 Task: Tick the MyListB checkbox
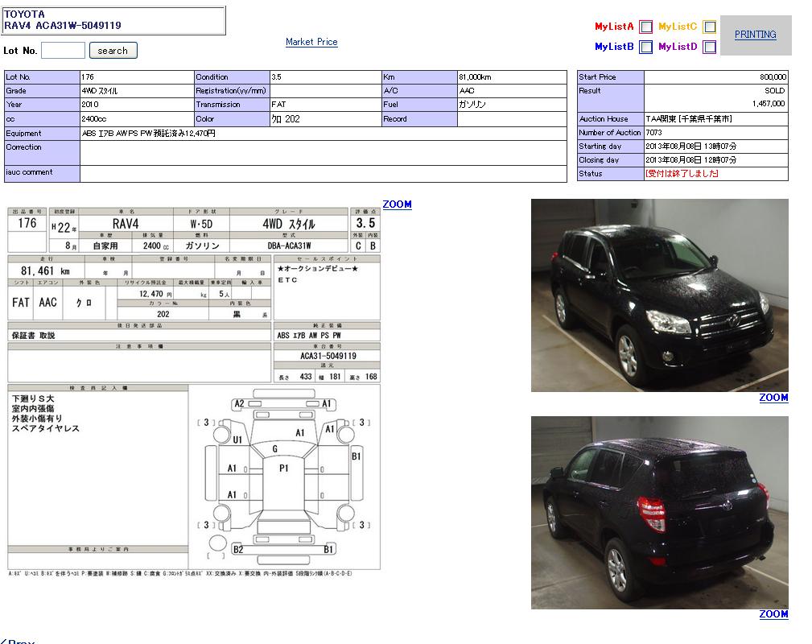[645, 47]
